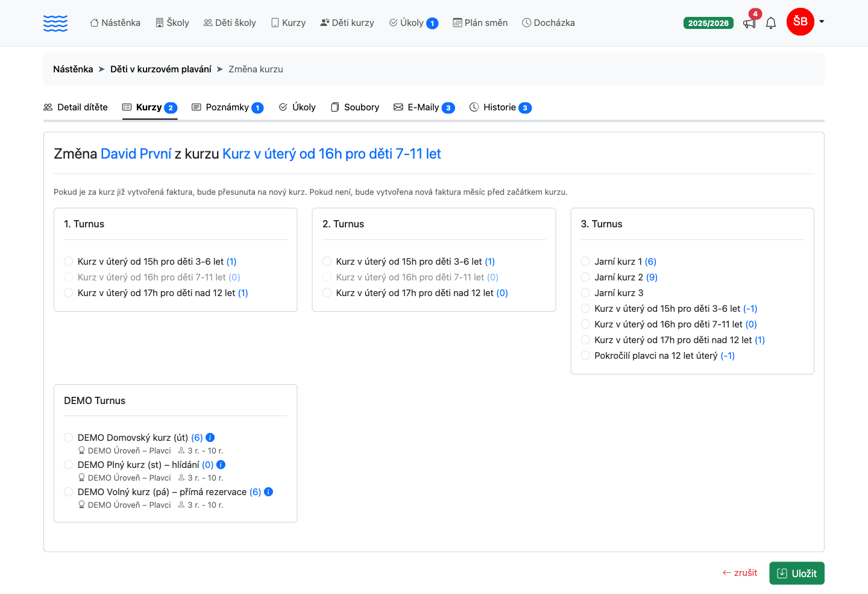Viewport: 868px width, 594px height.
Task: Click the Nástěnka breadcrumb link
Action: (73, 69)
